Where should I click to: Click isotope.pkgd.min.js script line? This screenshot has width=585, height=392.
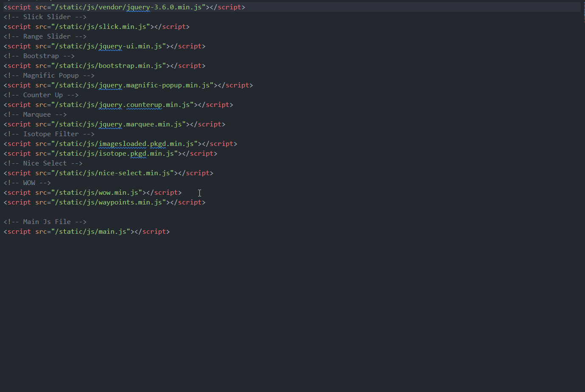coord(110,154)
